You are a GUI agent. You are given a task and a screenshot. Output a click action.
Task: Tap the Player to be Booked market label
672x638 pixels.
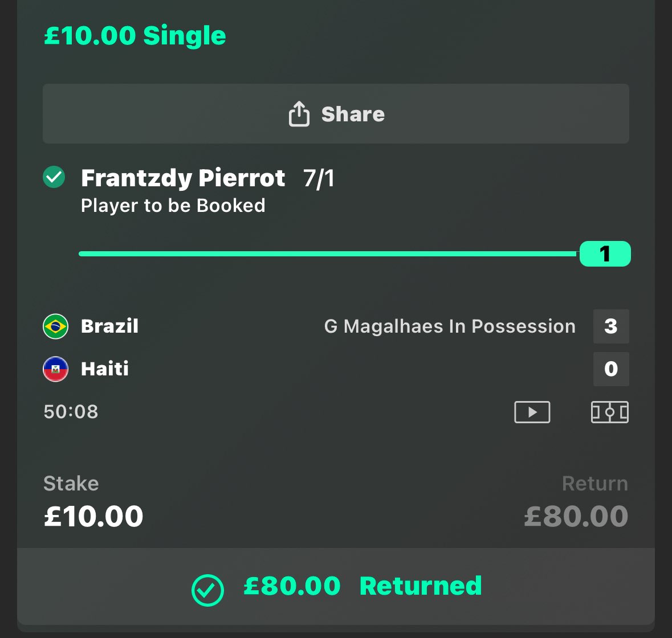click(173, 206)
